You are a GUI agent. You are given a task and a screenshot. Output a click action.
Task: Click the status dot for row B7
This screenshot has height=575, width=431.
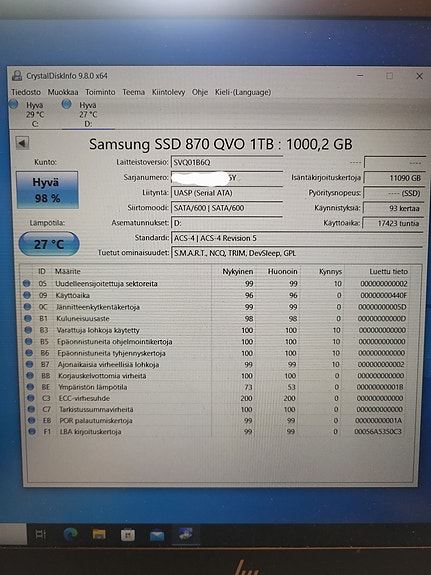click(30, 365)
